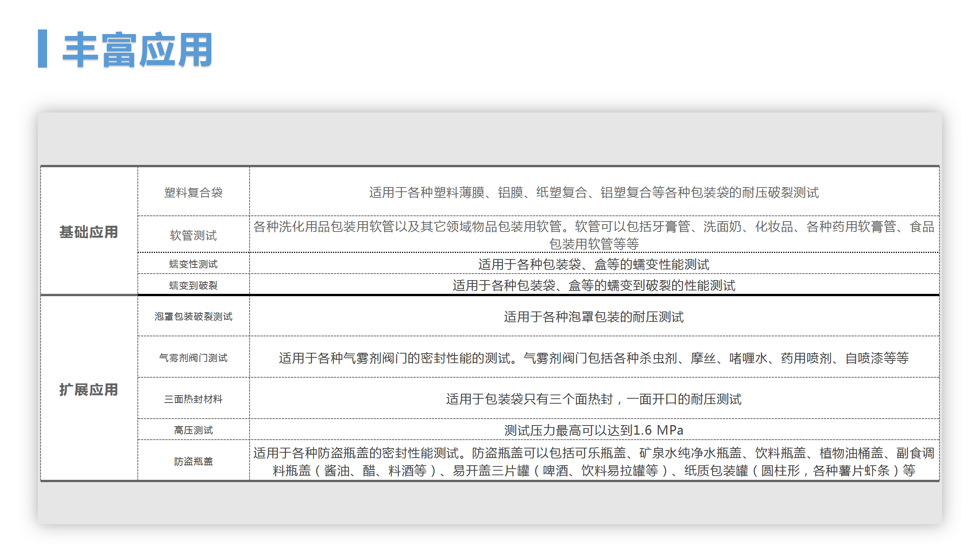Select the 蠕变性测试 label
The image size is (980, 551).
(x=193, y=263)
